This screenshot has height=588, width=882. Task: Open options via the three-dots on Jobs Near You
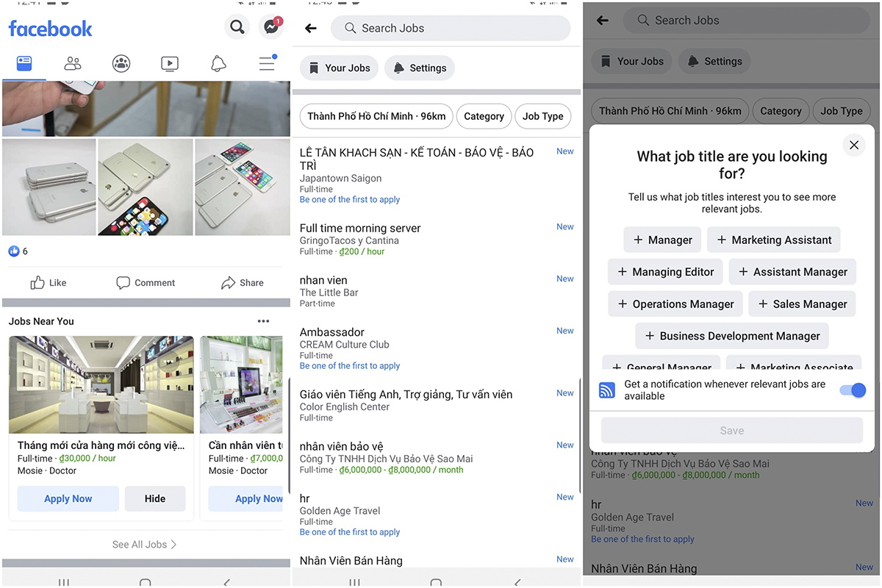click(x=263, y=321)
